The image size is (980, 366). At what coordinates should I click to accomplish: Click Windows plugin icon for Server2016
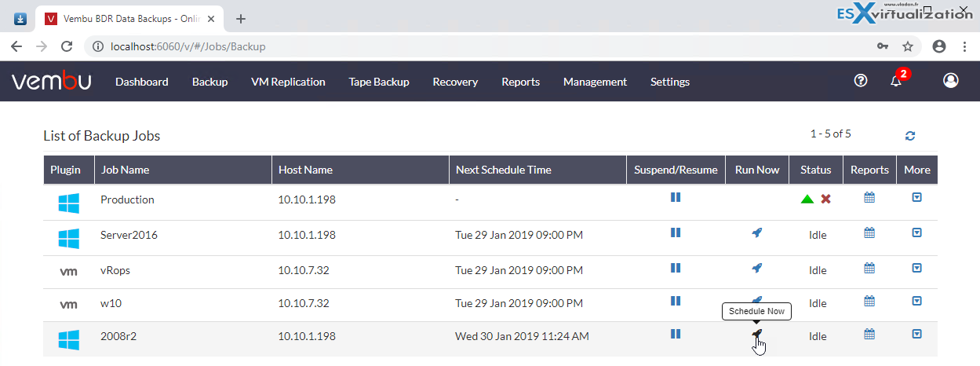tap(69, 238)
